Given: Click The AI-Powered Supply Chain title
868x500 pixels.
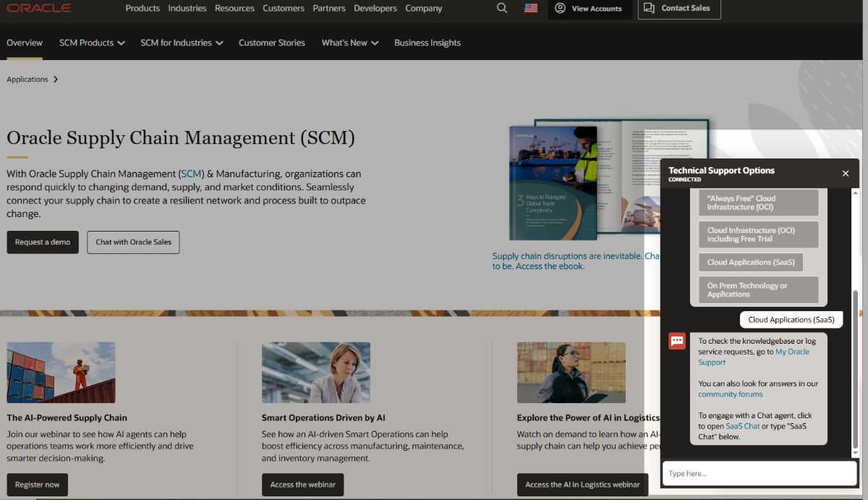Looking at the screenshot, I should (67, 418).
